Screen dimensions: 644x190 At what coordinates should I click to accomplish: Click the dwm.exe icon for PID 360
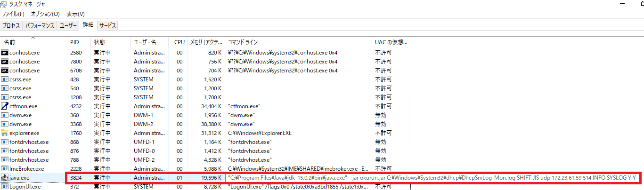click(x=5, y=115)
